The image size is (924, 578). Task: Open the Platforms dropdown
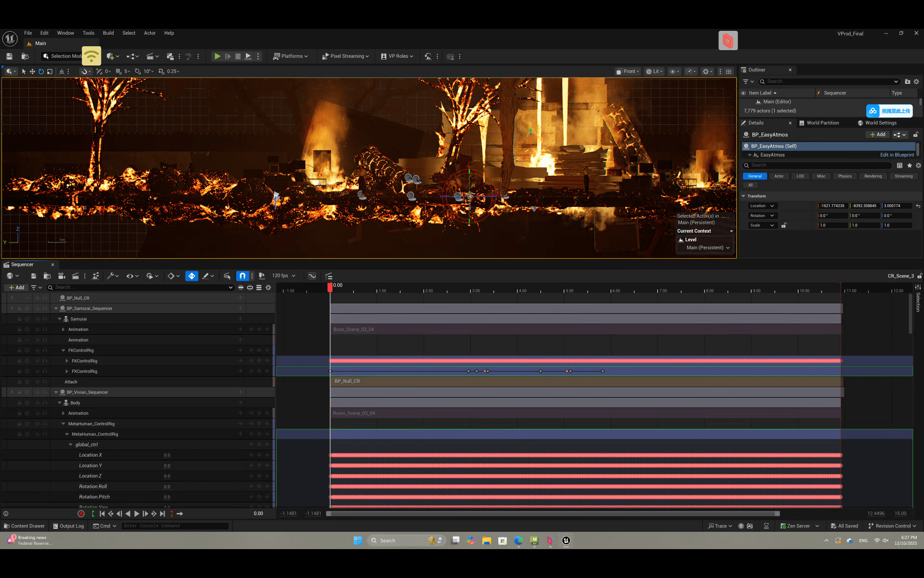pos(291,56)
